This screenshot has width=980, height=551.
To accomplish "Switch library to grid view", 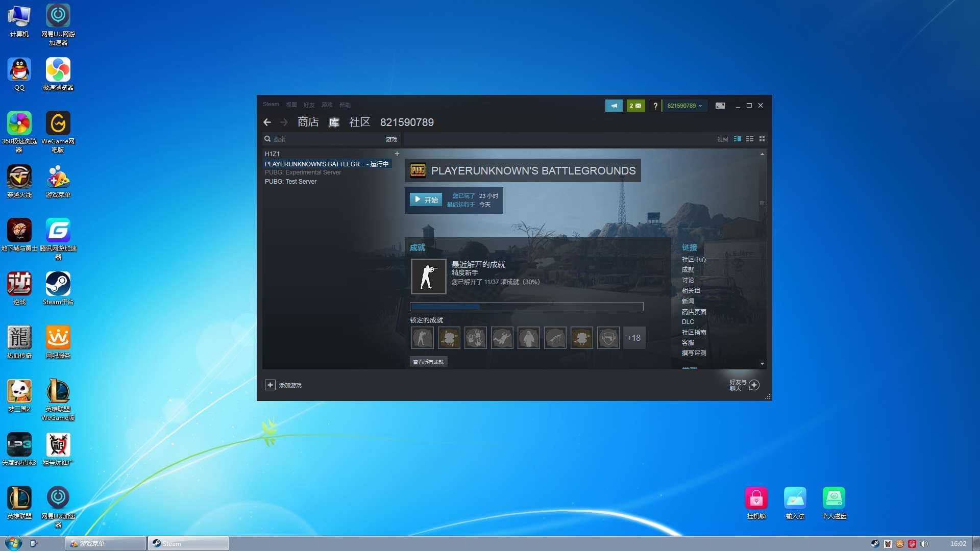I will click(762, 139).
